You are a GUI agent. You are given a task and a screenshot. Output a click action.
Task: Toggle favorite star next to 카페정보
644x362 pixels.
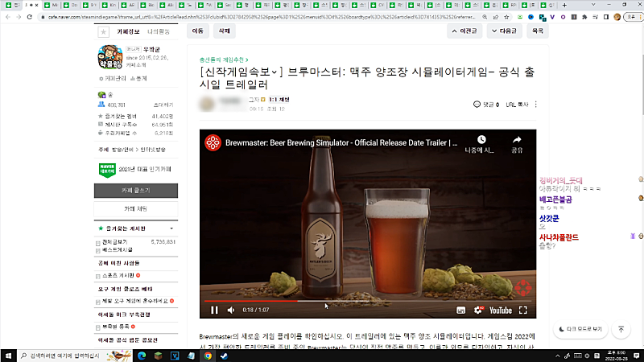coord(103,31)
